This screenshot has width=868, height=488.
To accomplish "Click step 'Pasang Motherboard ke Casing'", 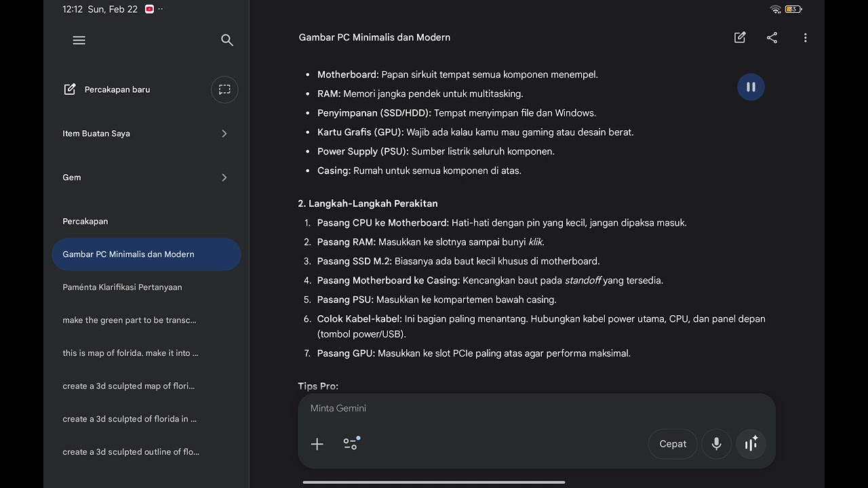I will pos(490,281).
